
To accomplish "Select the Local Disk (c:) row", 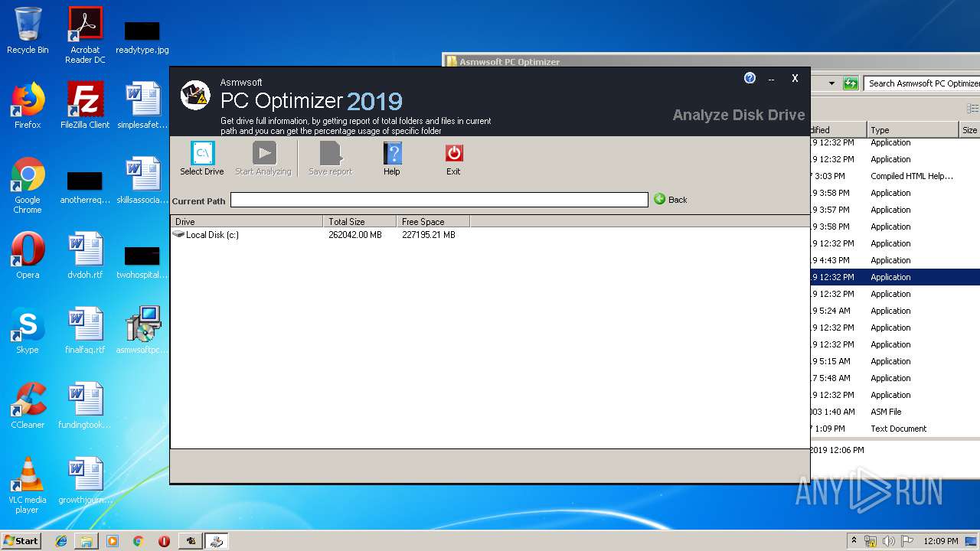I will pos(490,235).
